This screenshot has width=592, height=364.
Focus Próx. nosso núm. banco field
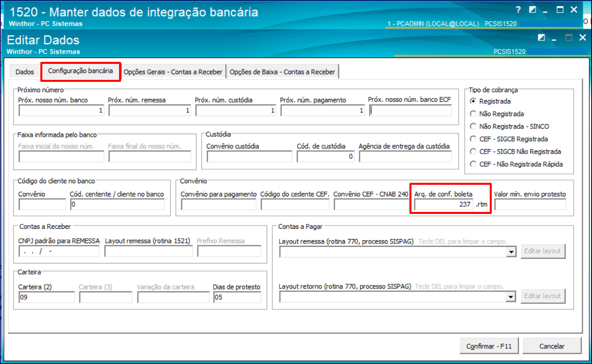pyautogui.click(x=61, y=111)
